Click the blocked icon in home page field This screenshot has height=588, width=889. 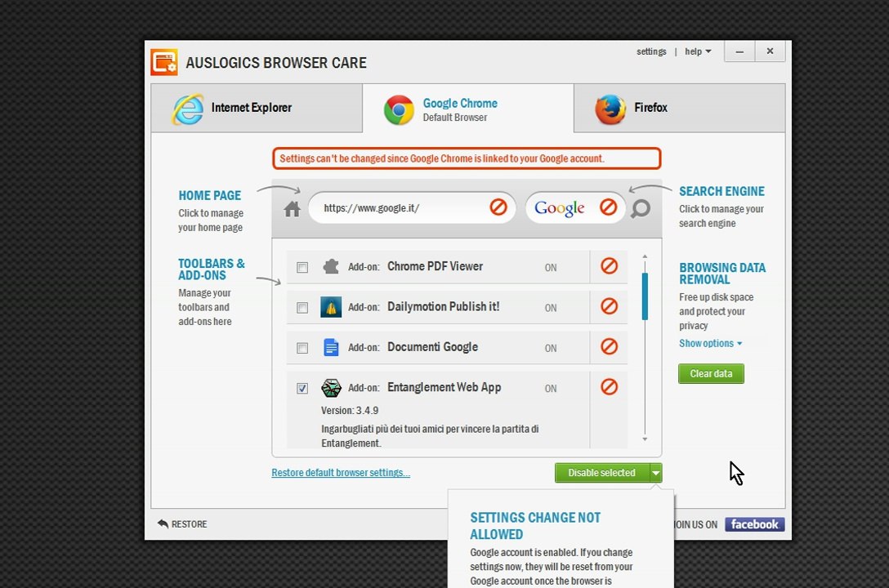[498, 207]
